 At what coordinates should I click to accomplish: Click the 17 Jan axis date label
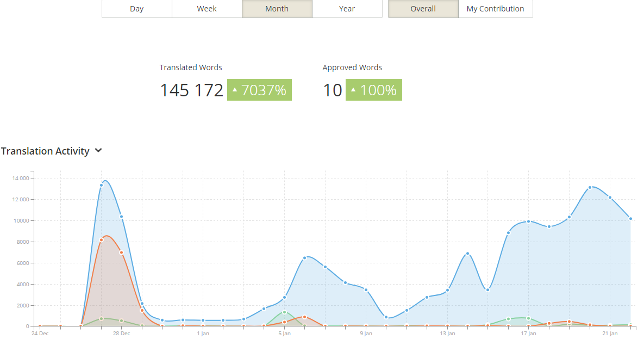[x=529, y=333]
